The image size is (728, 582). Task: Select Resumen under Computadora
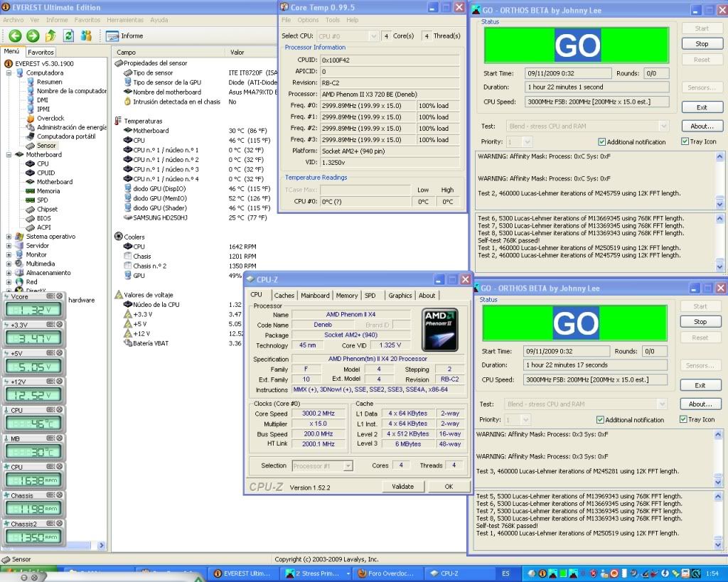pyautogui.click(x=45, y=82)
